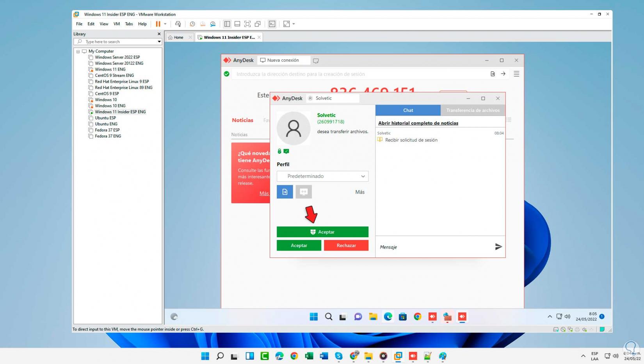This screenshot has width=644, height=364.
Task: Open Chrome in guest taskbar
Action: (x=418, y=316)
